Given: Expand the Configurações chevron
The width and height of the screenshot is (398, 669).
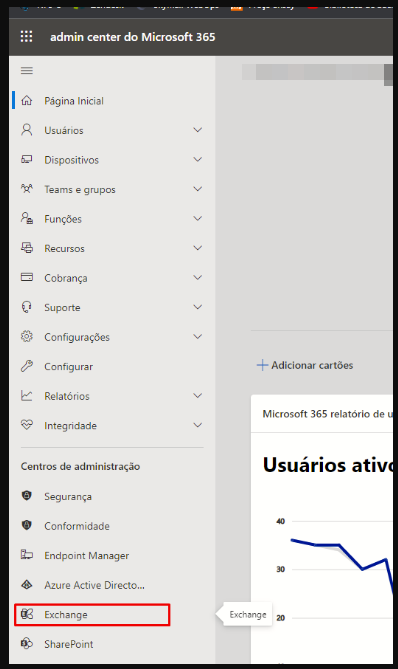Looking at the screenshot, I should pyautogui.click(x=198, y=337).
